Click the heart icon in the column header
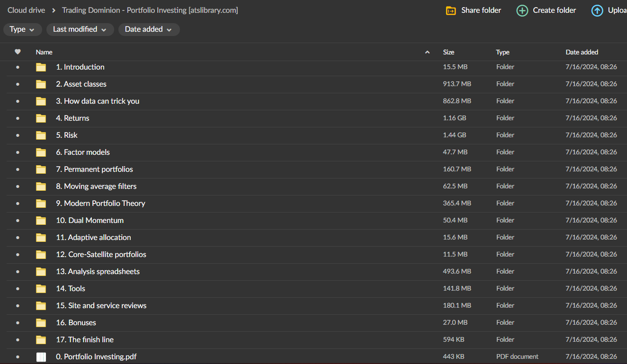Screen dimensions: 627x364 click(18, 52)
